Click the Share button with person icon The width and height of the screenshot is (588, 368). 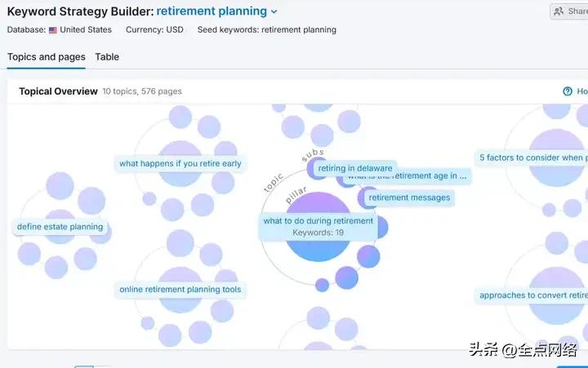click(x=570, y=11)
